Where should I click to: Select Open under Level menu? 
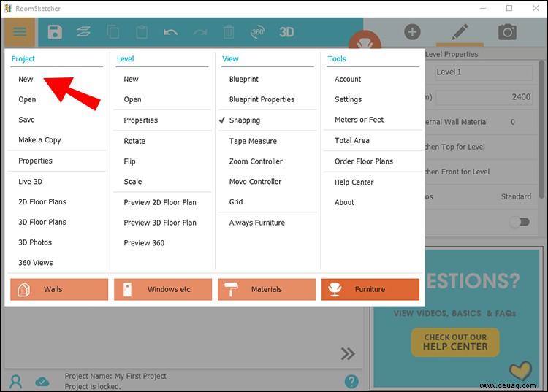pyautogui.click(x=132, y=99)
